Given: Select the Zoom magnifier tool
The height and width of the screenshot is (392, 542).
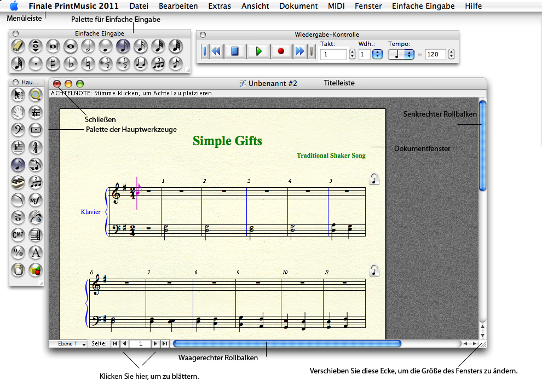Looking at the screenshot, I should [35, 95].
